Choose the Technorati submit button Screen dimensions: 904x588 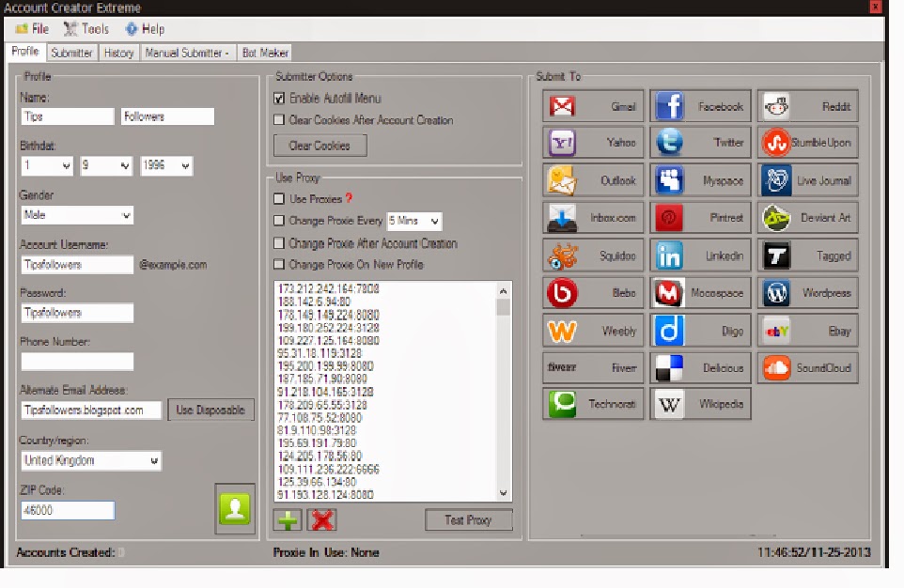593,404
